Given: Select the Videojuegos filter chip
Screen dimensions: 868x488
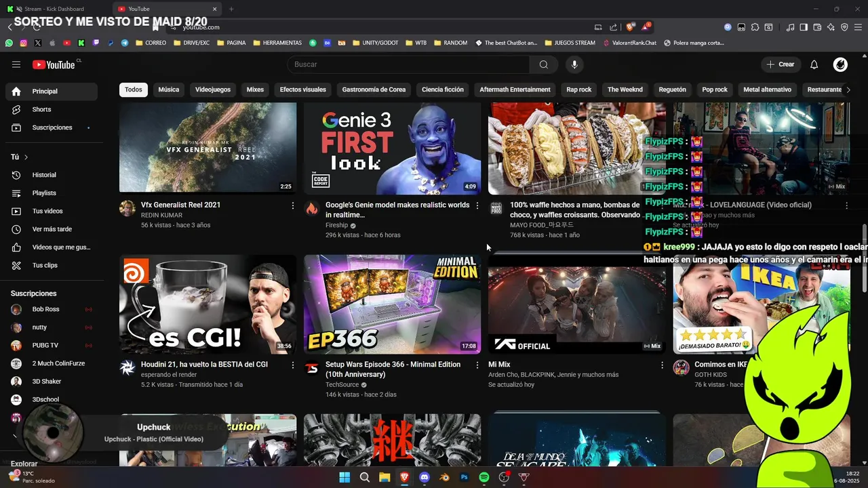Looking at the screenshot, I should point(213,89).
